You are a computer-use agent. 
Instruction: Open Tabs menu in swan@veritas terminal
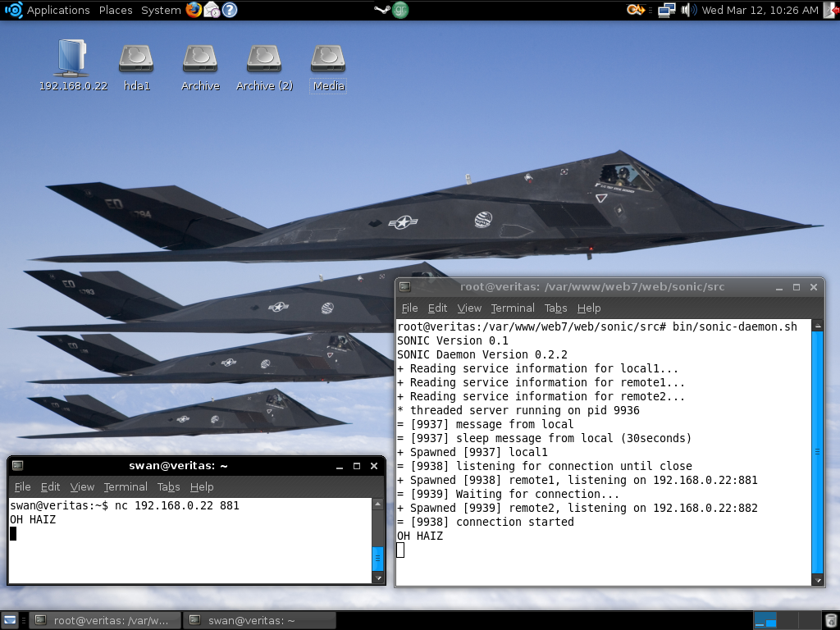pyautogui.click(x=168, y=487)
